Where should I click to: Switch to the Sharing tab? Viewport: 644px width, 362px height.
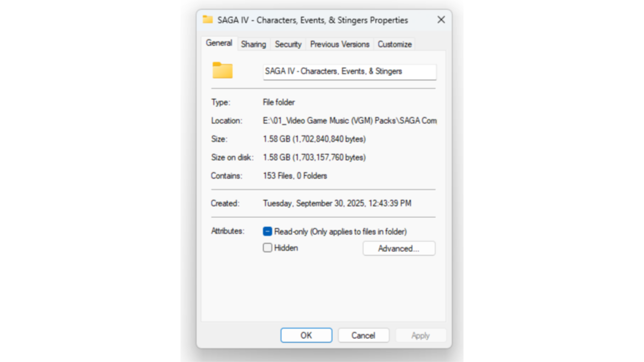[254, 44]
